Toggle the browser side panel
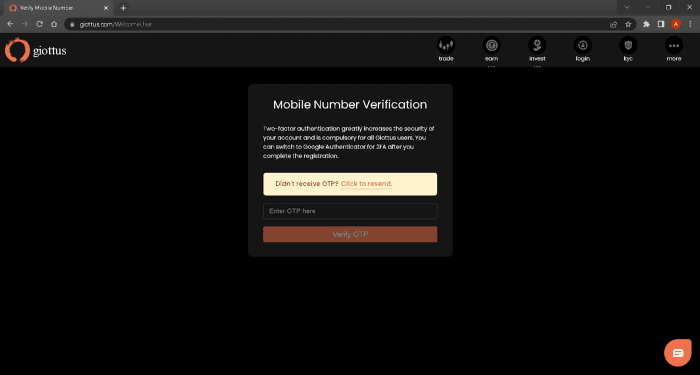Screen dimensions: 700x375 pyautogui.click(x=661, y=24)
